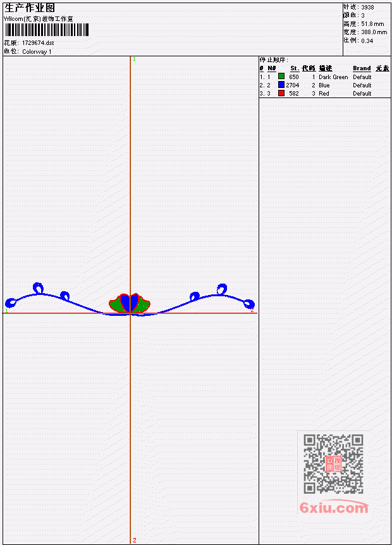
Task: Click the 'Blue' description in row 2
Action: click(324, 85)
